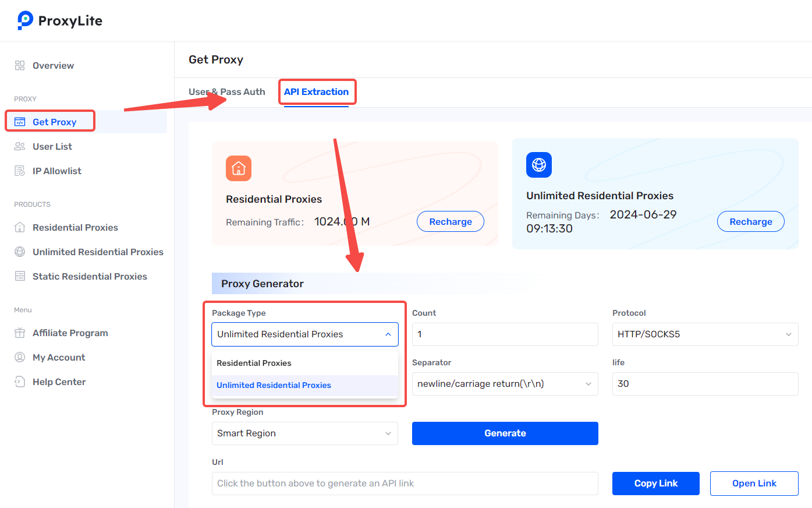This screenshot has width=812, height=508.
Task: Recharge the Residential Proxies package
Action: [451, 221]
